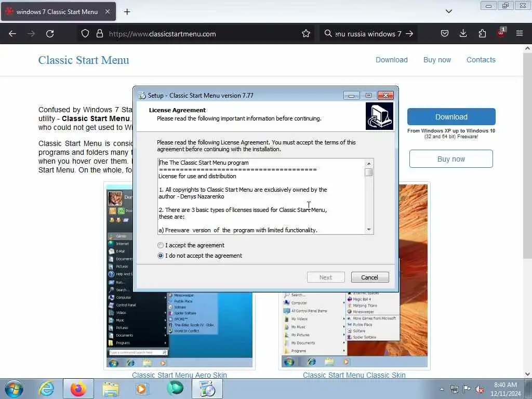Click the uBlock extension icon with badge
Viewport: 532px width, 399px height.
501,33
